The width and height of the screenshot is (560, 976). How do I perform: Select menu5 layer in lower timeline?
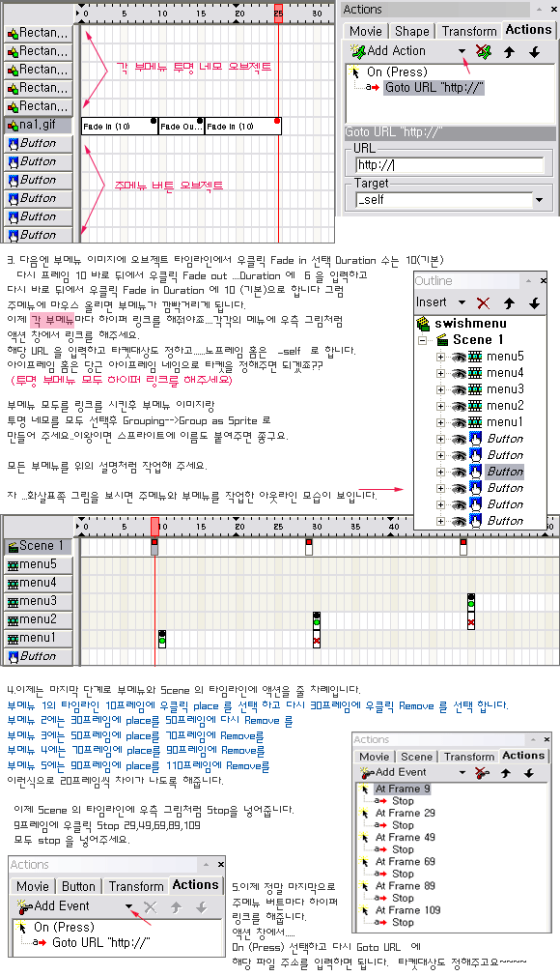[x=39, y=564]
